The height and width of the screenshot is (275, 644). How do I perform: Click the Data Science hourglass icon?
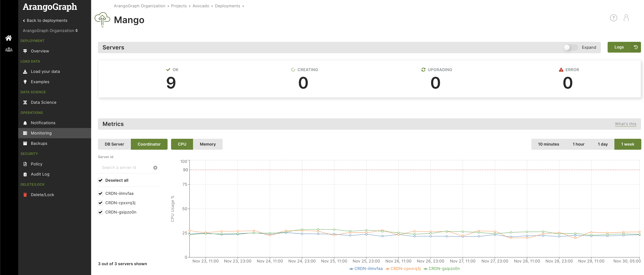pyautogui.click(x=25, y=102)
